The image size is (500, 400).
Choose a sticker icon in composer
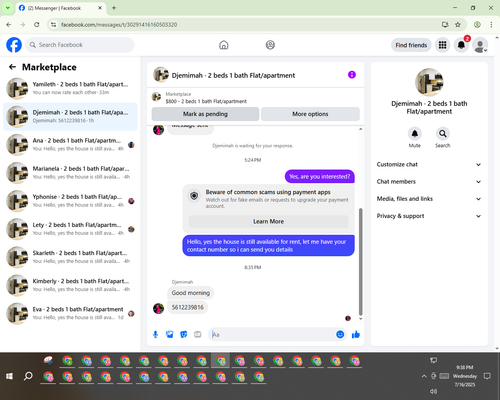tap(184, 334)
